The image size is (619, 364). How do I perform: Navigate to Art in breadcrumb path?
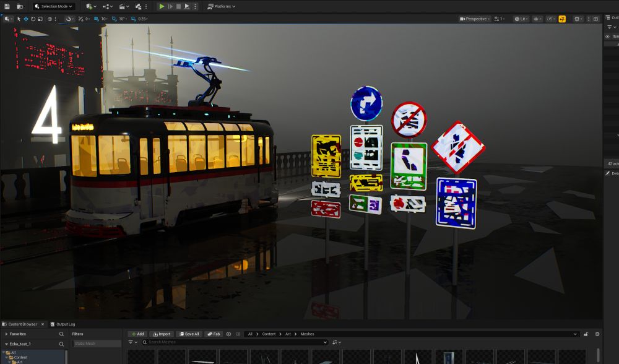288,334
